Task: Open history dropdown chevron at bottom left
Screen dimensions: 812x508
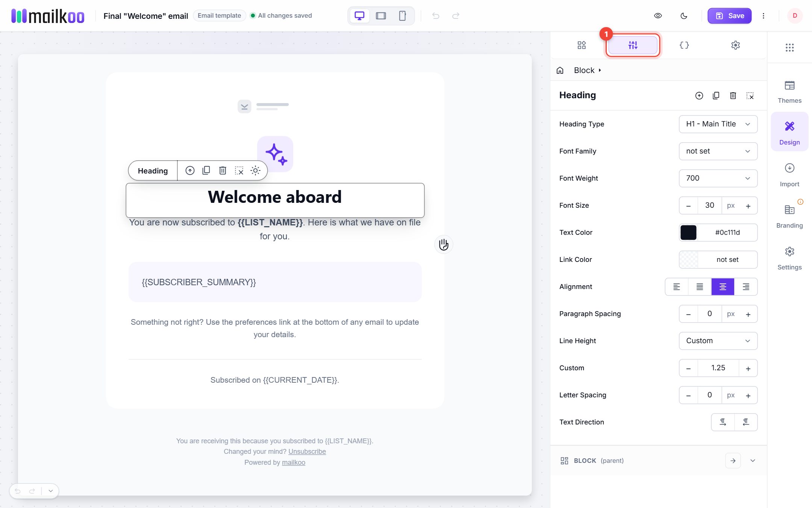Action: [51, 491]
